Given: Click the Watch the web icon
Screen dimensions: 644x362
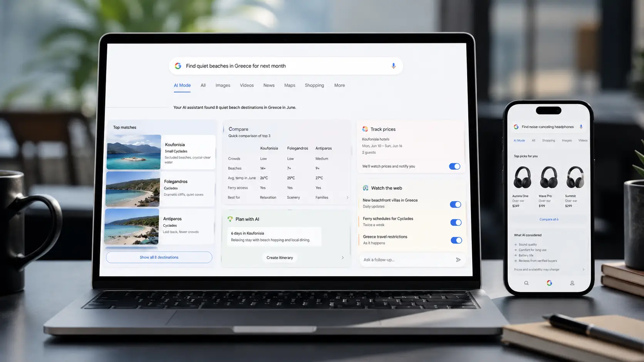Looking at the screenshot, I should coord(366,188).
